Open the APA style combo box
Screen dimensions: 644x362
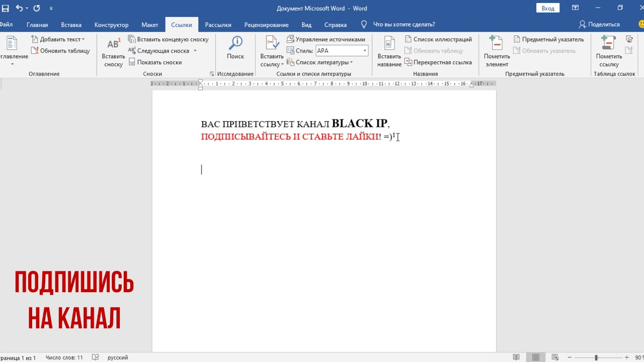pyautogui.click(x=342, y=51)
